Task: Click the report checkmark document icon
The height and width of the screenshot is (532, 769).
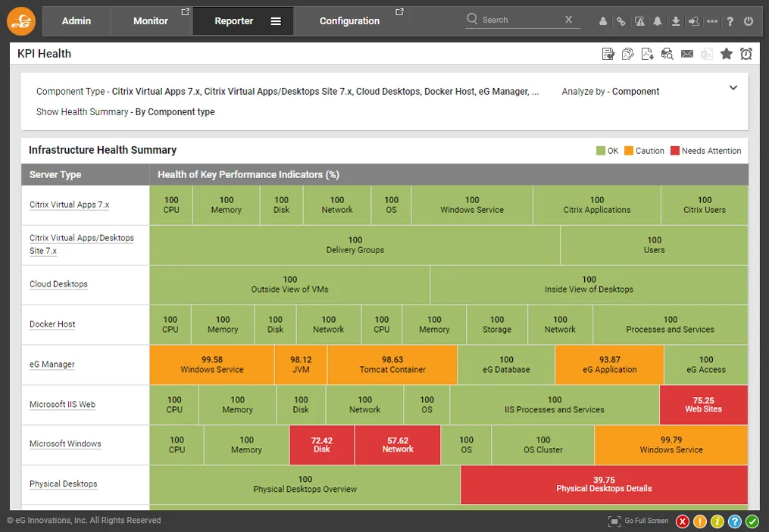Action: tap(608, 54)
